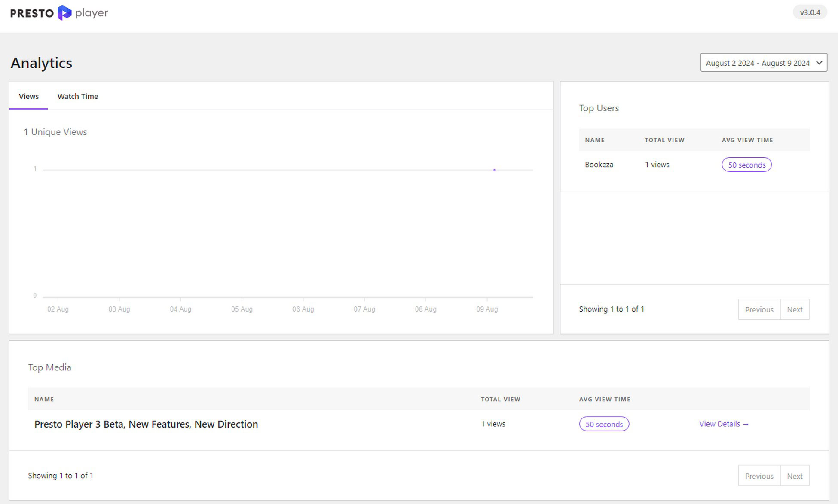Click TOTAL VIEW column header in Top Media
This screenshot has height=504, width=838.
[x=501, y=399]
